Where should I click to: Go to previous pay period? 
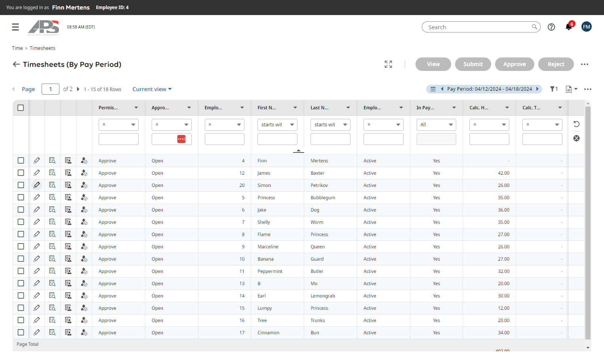442,89
